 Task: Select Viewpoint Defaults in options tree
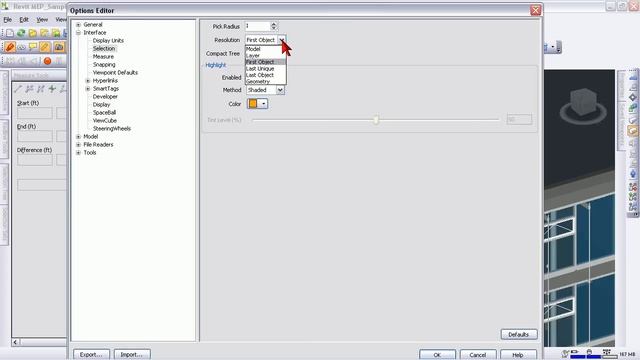tap(115, 73)
